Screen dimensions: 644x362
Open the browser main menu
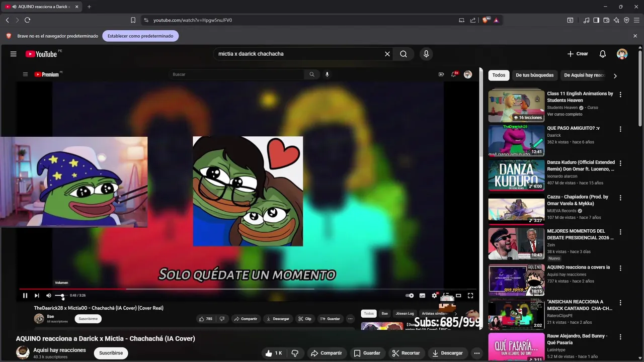(636, 20)
